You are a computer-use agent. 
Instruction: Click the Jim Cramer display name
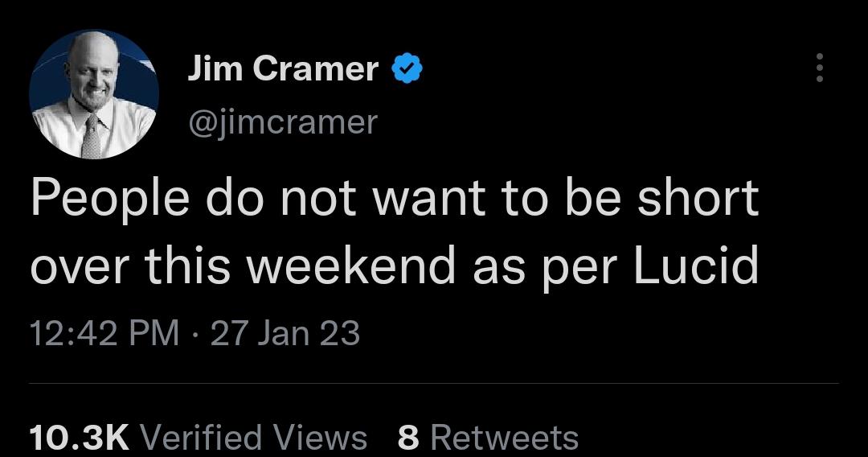point(282,70)
